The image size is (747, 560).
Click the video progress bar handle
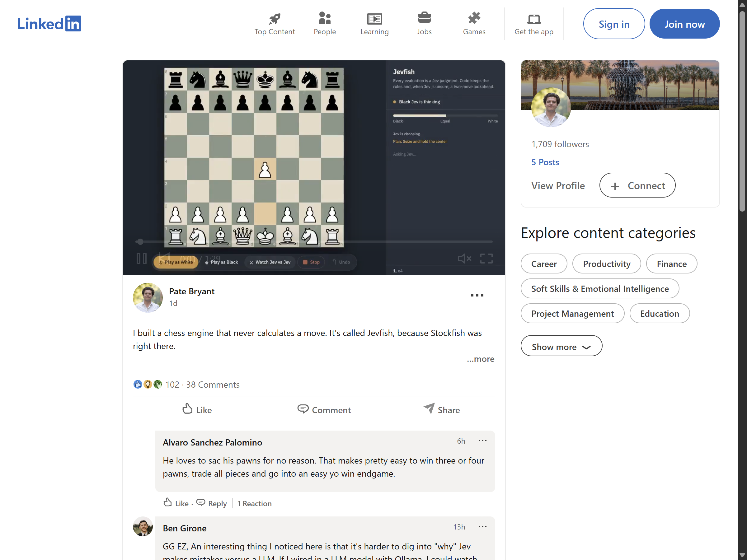pyautogui.click(x=140, y=242)
